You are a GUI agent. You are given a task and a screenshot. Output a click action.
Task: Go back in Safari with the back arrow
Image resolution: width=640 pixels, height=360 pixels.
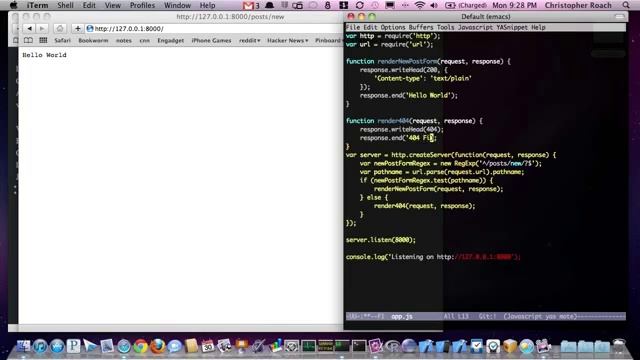click(x=29, y=29)
